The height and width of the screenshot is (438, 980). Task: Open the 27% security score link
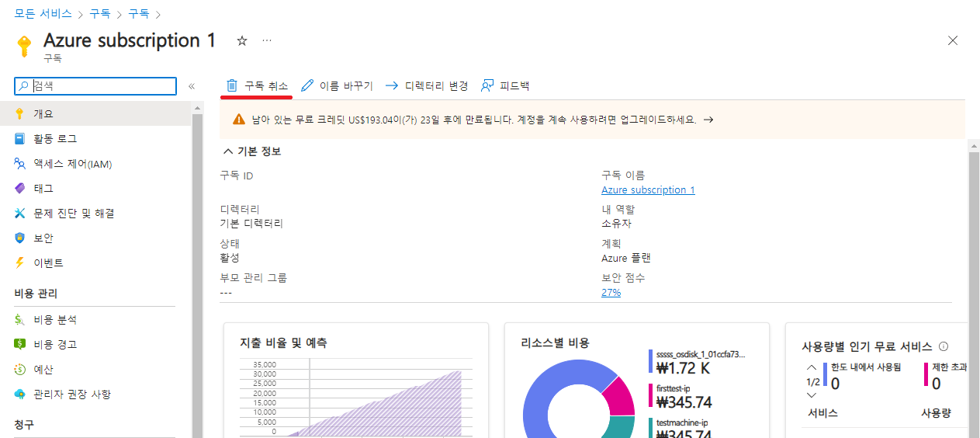(611, 293)
